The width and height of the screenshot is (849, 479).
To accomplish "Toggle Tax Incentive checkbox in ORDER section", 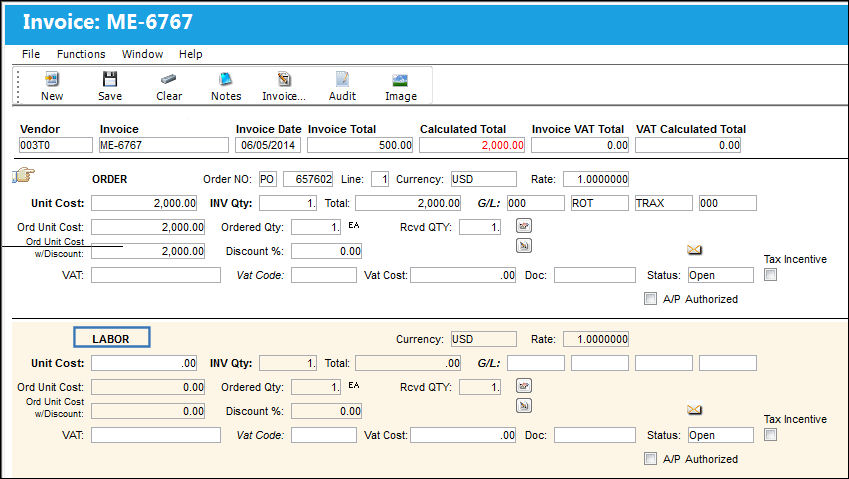I will (770, 274).
